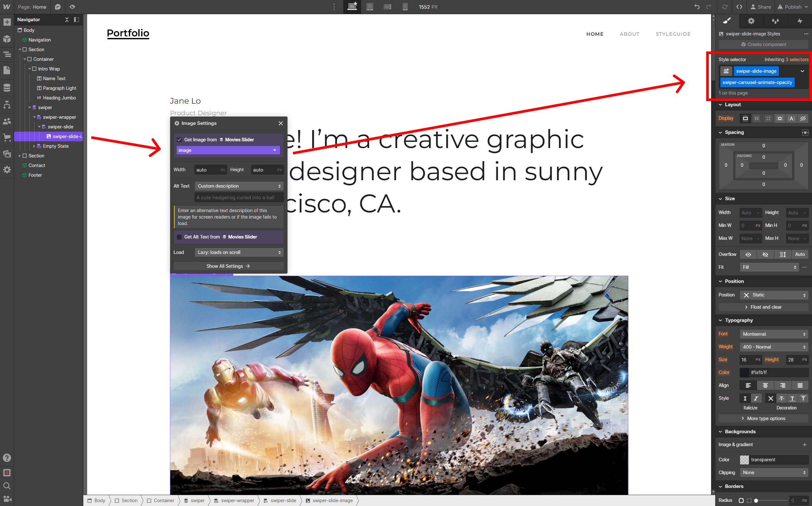Open the export code icon
The image size is (812, 506).
point(739,7)
